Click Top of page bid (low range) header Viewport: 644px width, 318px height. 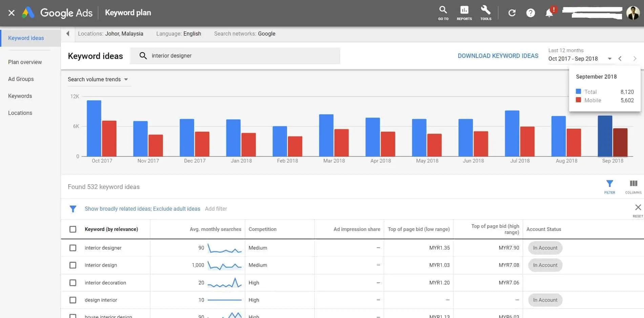pyautogui.click(x=419, y=229)
